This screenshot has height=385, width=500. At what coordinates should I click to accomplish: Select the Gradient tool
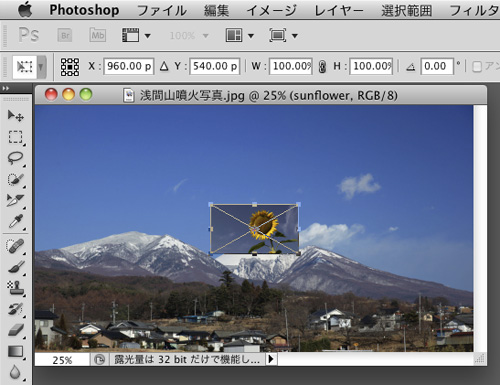pyautogui.click(x=15, y=351)
